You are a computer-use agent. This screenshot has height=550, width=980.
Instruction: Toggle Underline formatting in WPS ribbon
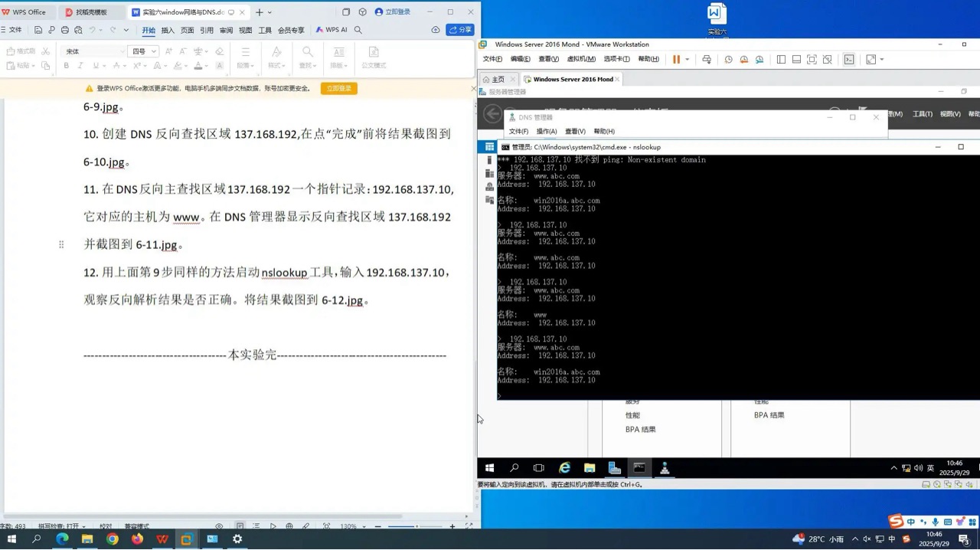pyautogui.click(x=94, y=66)
